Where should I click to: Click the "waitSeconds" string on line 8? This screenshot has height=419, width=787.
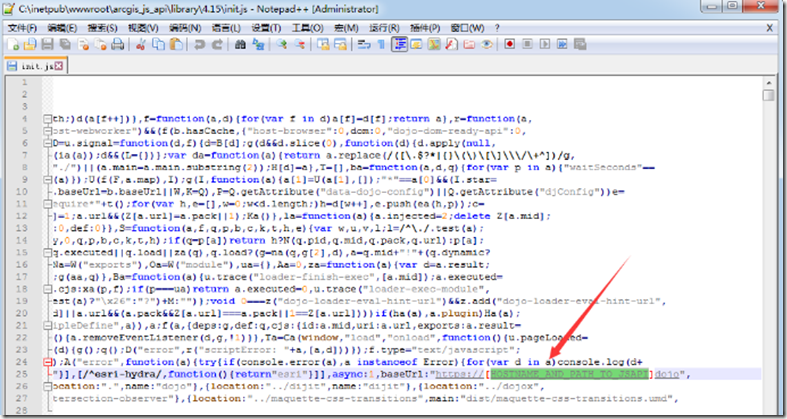click(603, 168)
